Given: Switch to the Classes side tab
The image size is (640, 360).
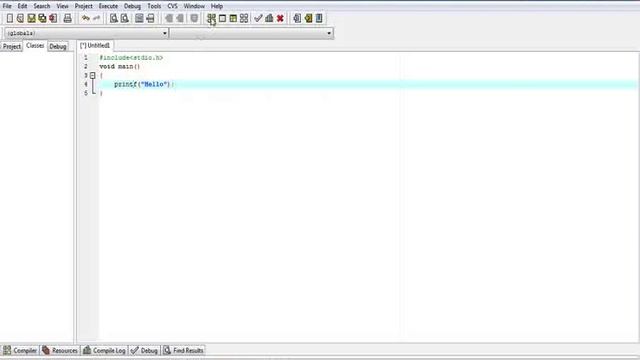Looking at the screenshot, I should pyautogui.click(x=35, y=46).
